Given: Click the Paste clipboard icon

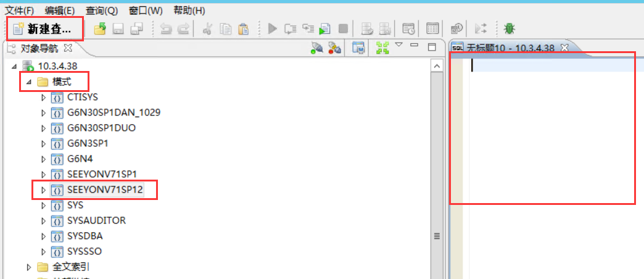Looking at the screenshot, I should pyautogui.click(x=244, y=29).
